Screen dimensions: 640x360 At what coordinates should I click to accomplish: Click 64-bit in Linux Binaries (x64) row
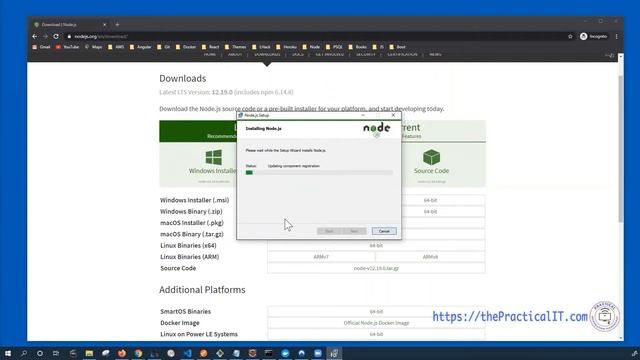[x=376, y=245]
